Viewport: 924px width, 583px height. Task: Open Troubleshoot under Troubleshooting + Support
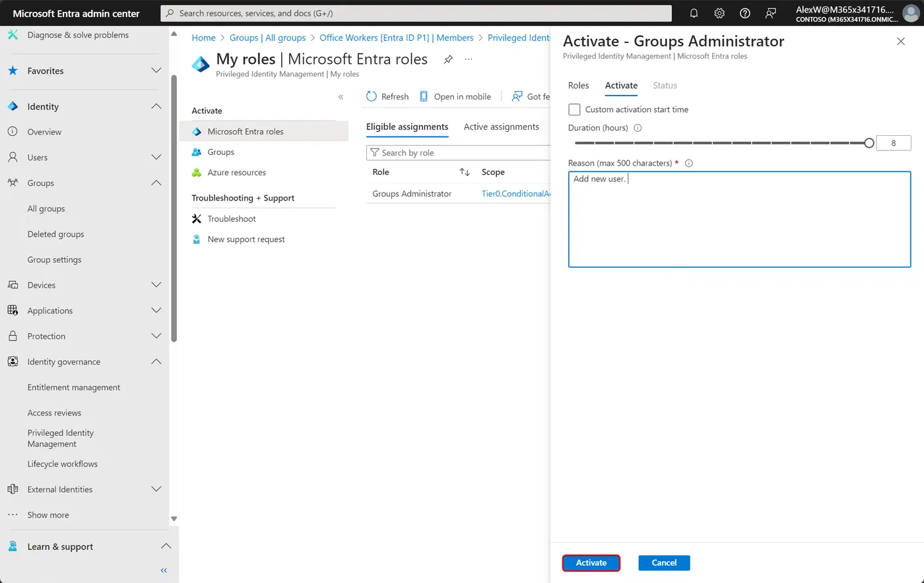[x=232, y=219]
